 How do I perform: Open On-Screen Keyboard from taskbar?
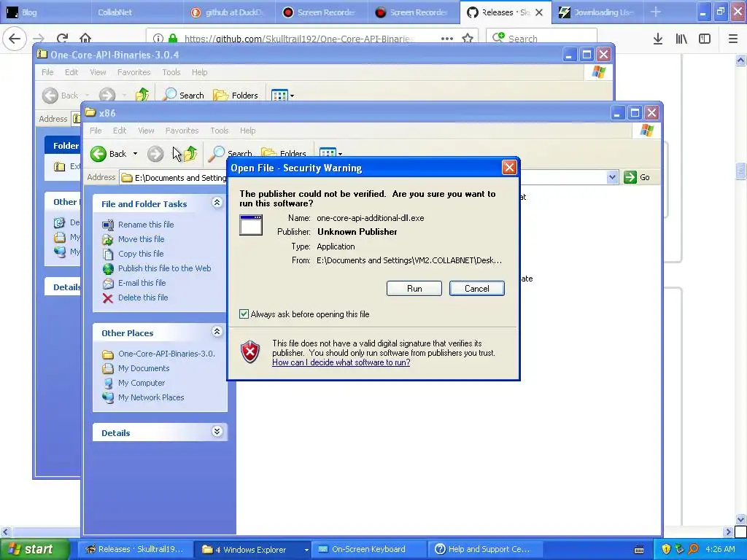(368, 550)
